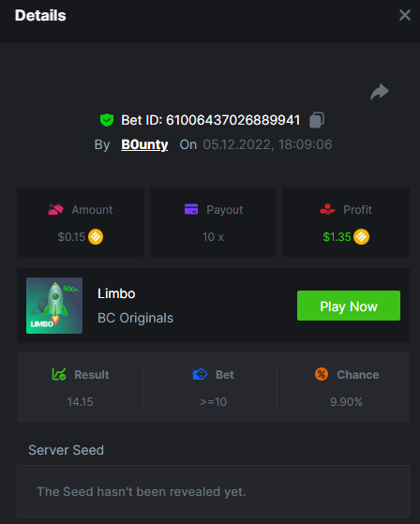Click the red Profit hand icon
Viewport: 420px width, 524px height.
pos(327,209)
